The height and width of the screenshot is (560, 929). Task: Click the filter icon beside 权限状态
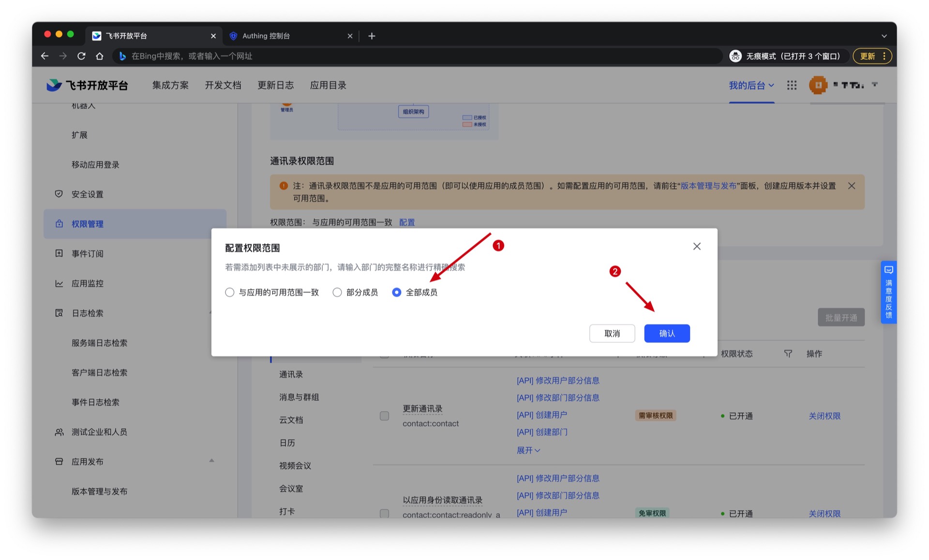pos(788,354)
